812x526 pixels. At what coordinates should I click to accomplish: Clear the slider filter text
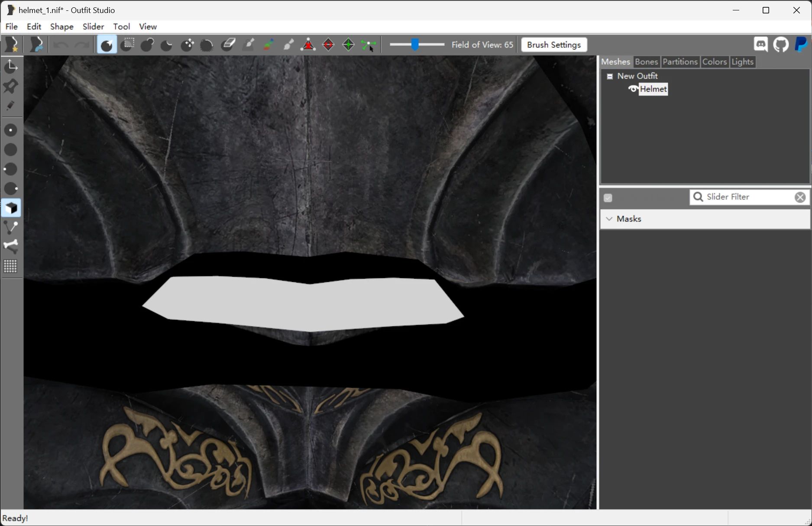(799, 197)
